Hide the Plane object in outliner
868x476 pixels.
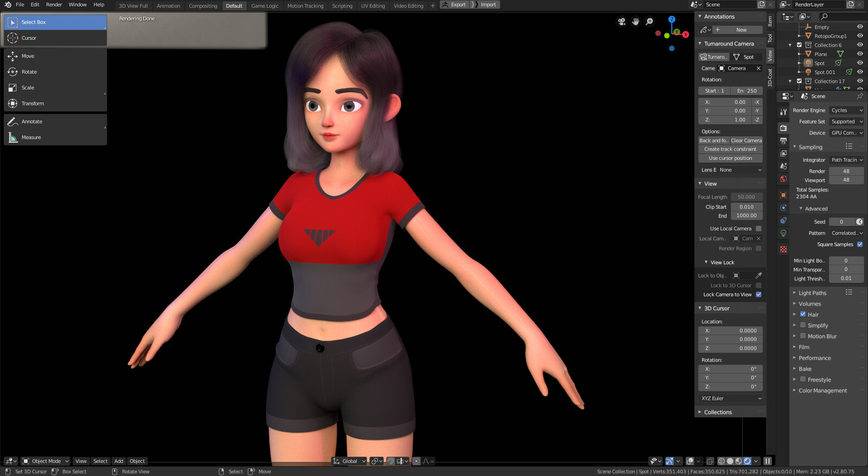(860, 54)
